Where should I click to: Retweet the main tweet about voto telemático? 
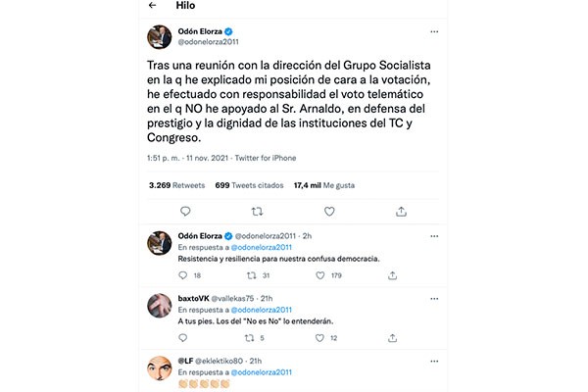pyautogui.click(x=258, y=210)
